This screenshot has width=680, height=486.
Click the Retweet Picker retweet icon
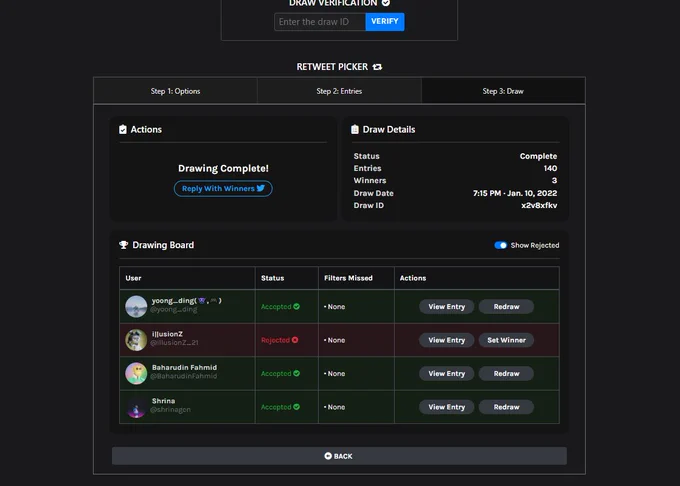pyautogui.click(x=377, y=67)
